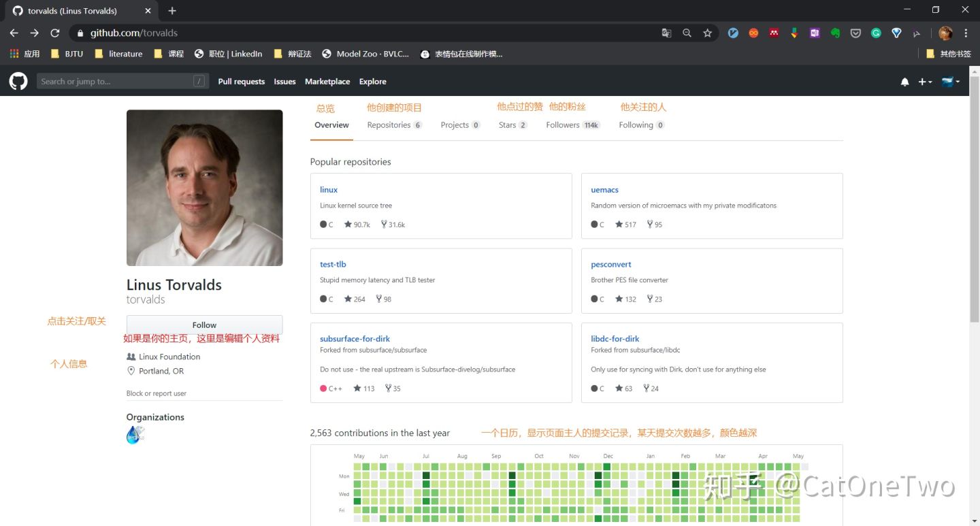Viewport: 980px width, 526px height.
Task: Open Marketplace in GitHub header
Action: click(x=327, y=82)
